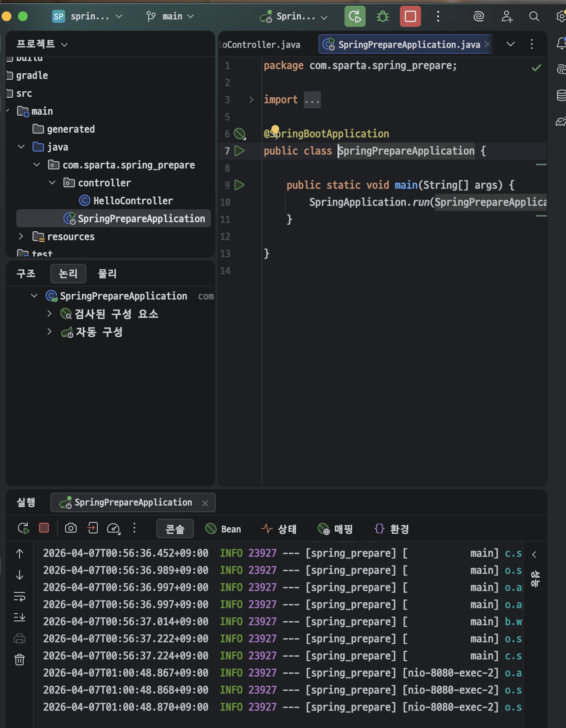
Task: Open the notifications bell icon
Action: pyautogui.click(x=561, y=43)
